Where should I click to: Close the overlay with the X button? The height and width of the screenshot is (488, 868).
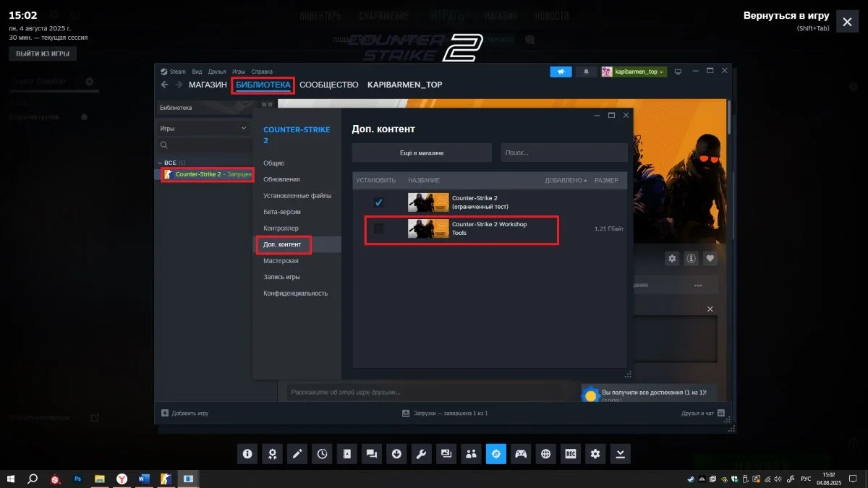847,22
